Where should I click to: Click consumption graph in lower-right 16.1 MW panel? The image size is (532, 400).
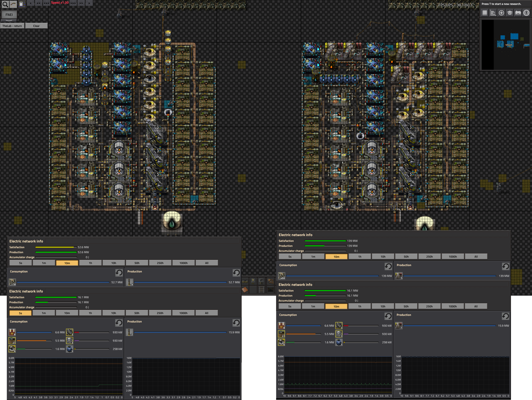[338, 375]
